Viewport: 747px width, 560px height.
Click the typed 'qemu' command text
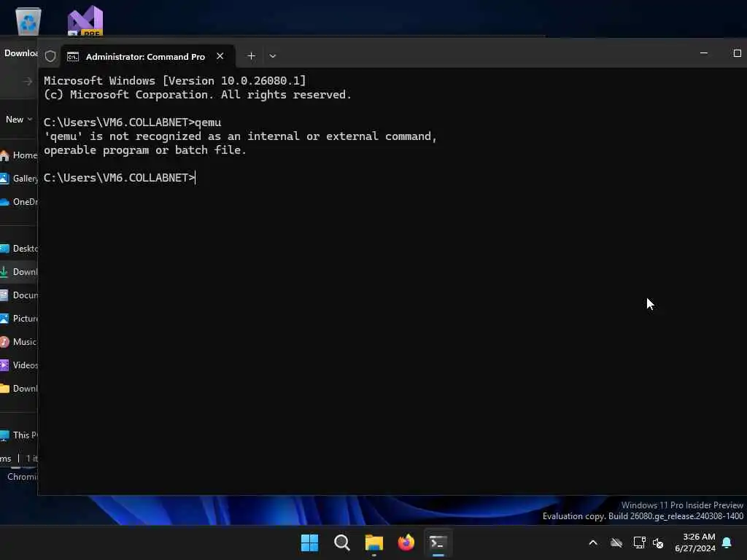click(208, 122)
